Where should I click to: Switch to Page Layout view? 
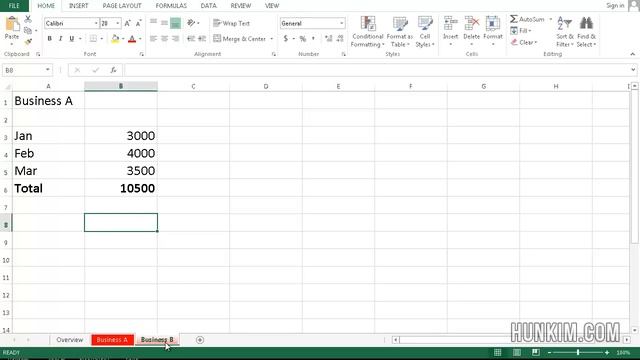[x=517, y=353]
